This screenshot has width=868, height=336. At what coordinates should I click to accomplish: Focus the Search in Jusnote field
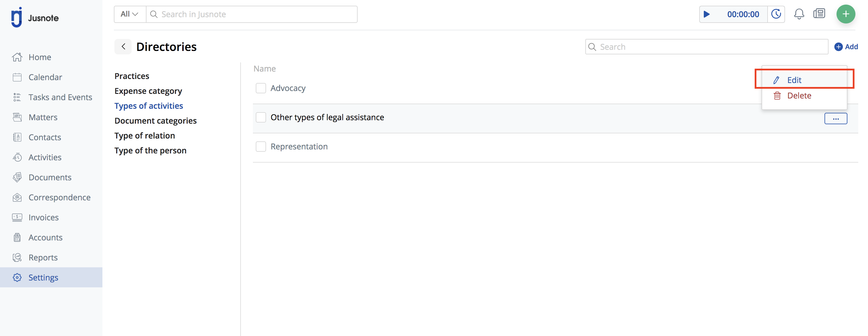pyautogui.click(x=252, y=14)
